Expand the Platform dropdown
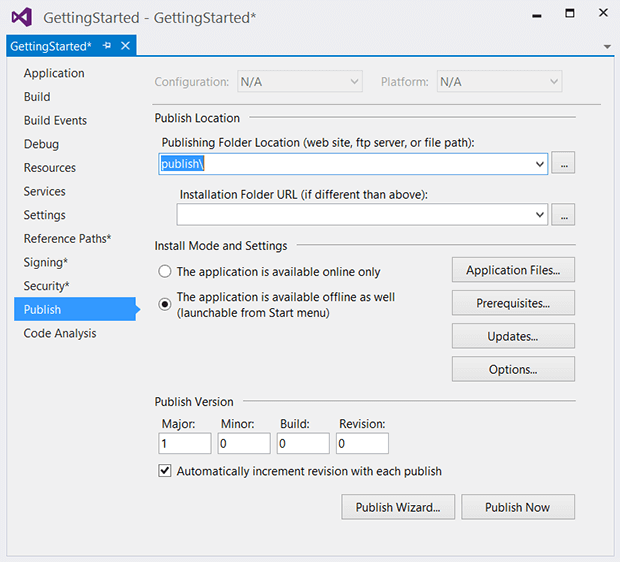Screen dimensions: 620x562 pos(499,81)
